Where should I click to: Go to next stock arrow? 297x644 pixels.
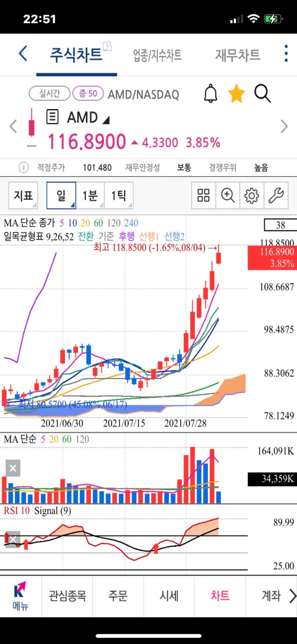tap(284, 126)
